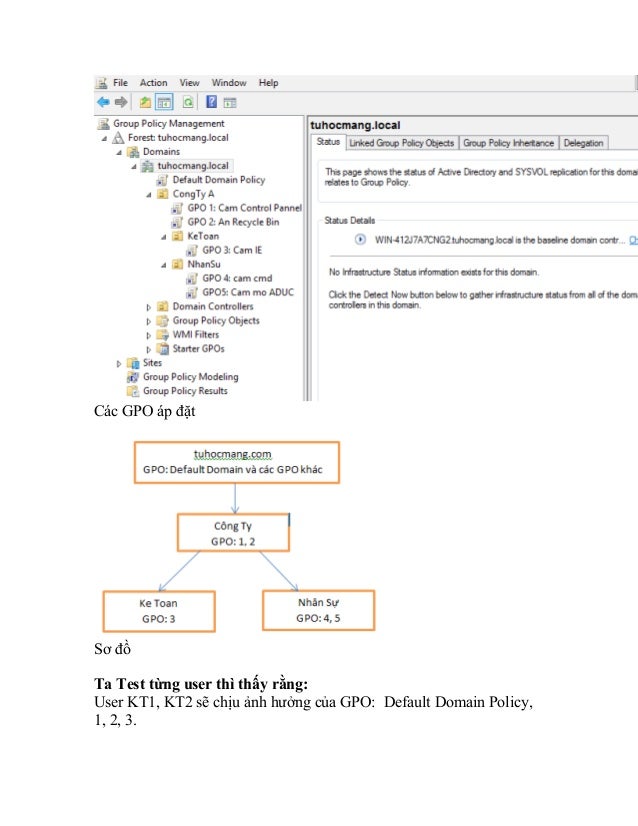Click the blue Help question mark icon

(x=211, y=102)
